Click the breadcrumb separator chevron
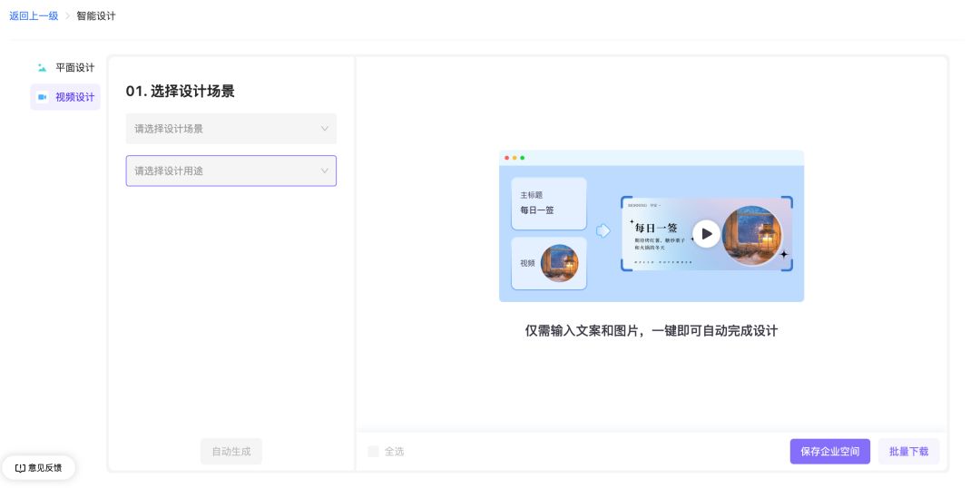Image resolution: width=980 pixels, height=488 pixels. click(x=67, y=16)
